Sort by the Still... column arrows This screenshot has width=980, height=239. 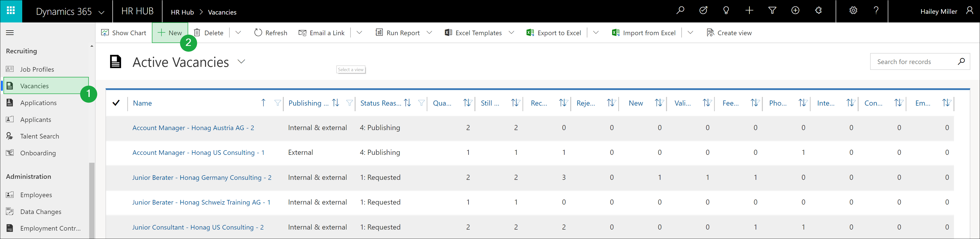coord(516,103)
